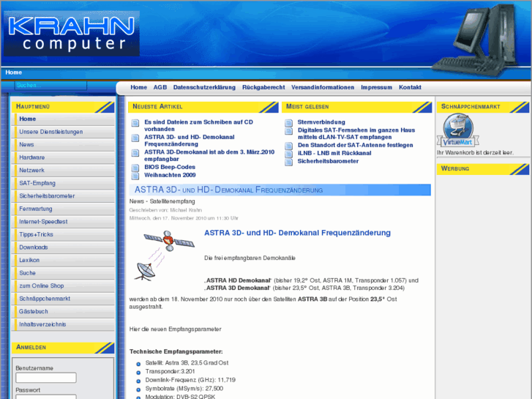Click 'Downlink-Frequenz (GHz): 11,719' entry
The image size is (532, 399).
click(190, 380)
